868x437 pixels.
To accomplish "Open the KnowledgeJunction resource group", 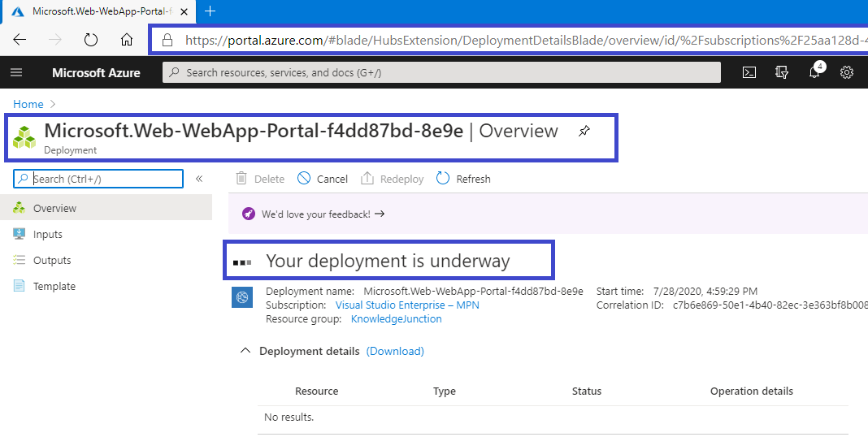I will pos(397,318).
